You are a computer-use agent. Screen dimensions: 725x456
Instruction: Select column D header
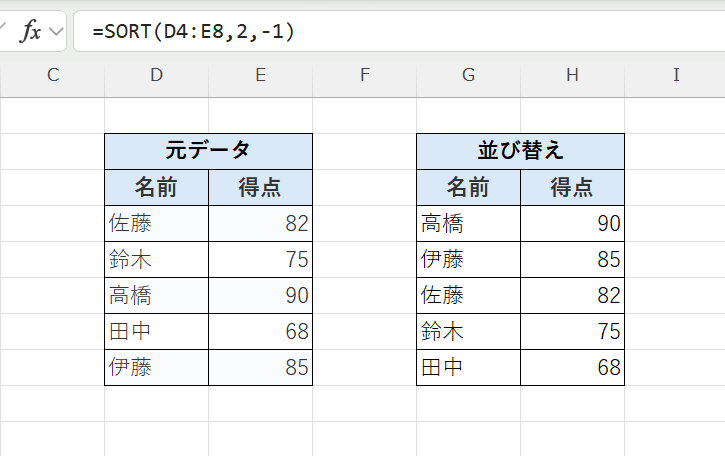pyautogui.click(x=156, y=74)
